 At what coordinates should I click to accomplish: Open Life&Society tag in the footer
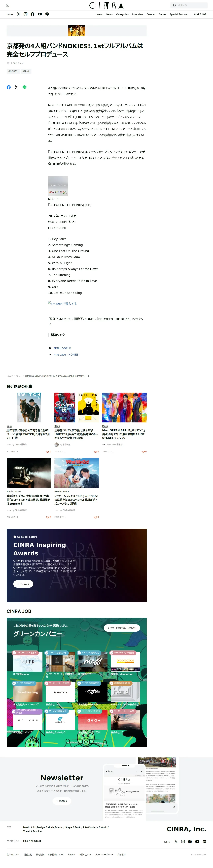[x=91, y=828]
